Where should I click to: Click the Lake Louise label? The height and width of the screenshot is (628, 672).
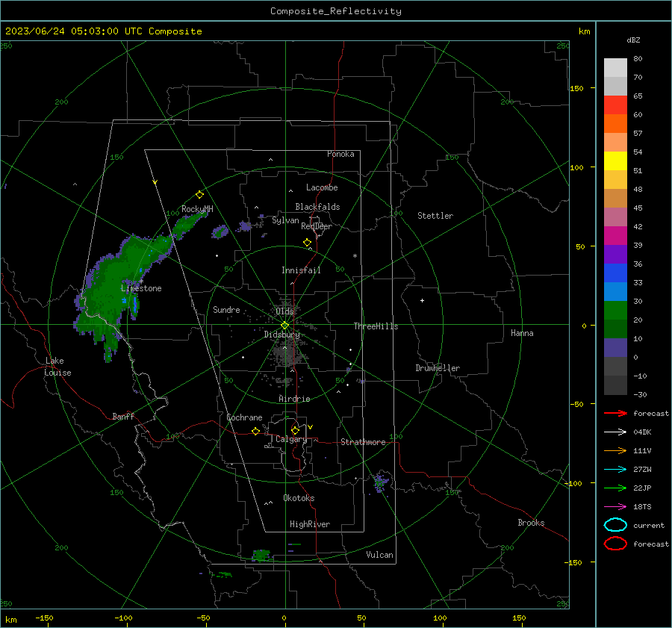click(57, 367)
